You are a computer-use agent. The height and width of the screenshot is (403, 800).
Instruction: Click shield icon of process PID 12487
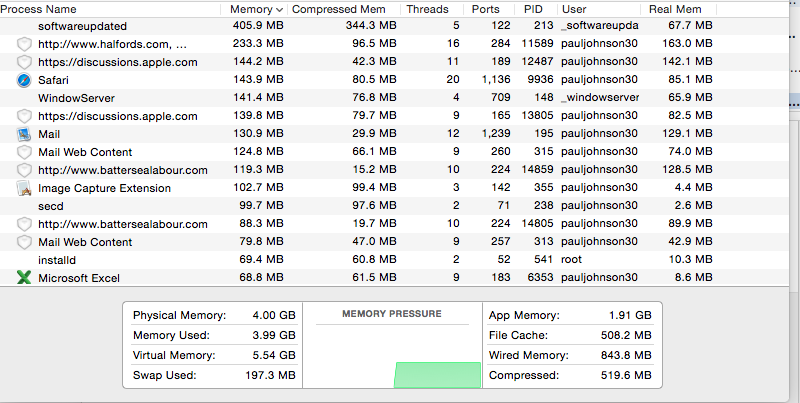tap(24, 62)
